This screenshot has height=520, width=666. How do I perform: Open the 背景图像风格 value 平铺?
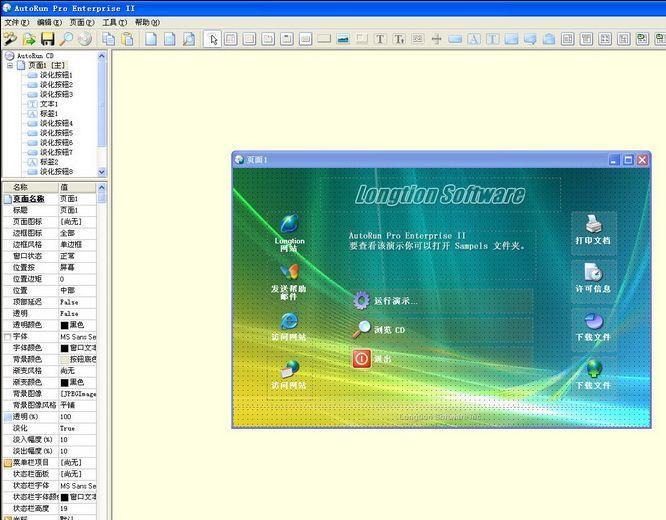[x=77, y=405]
